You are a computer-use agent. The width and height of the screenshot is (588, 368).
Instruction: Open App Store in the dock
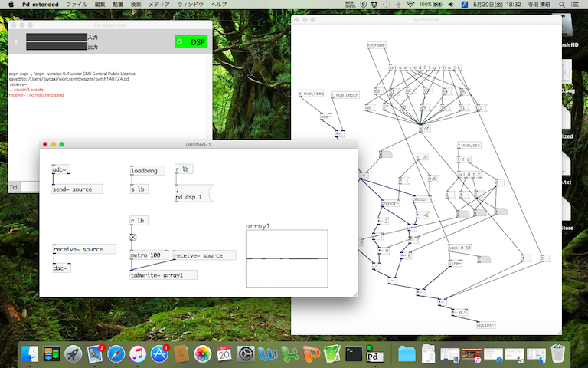click(x=159, y=353)
